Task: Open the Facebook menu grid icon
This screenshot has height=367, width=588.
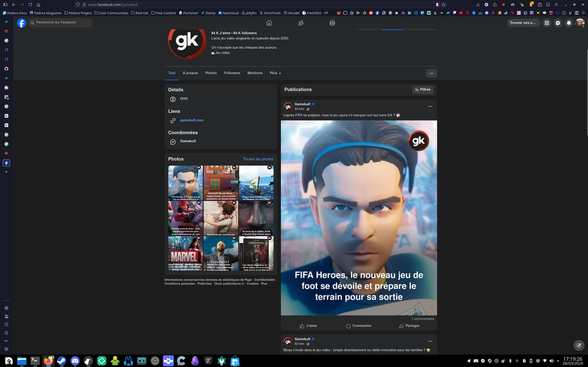Action: [547, 23]
